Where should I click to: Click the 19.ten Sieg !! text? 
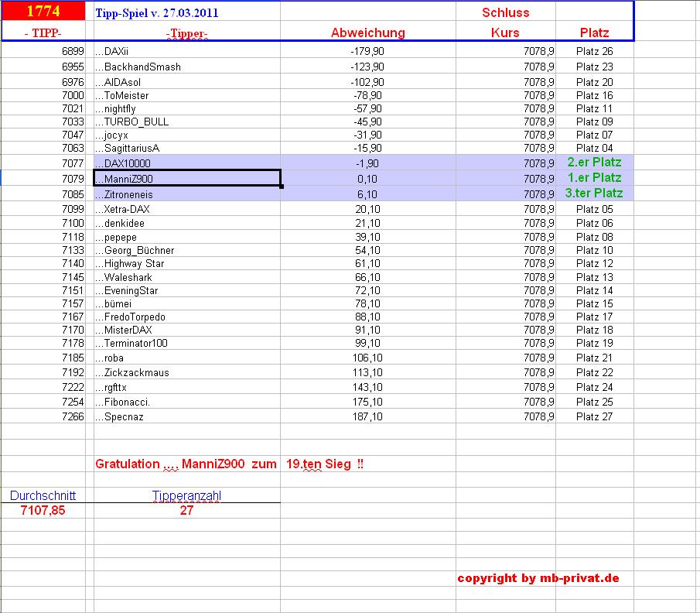click(325, 464)
